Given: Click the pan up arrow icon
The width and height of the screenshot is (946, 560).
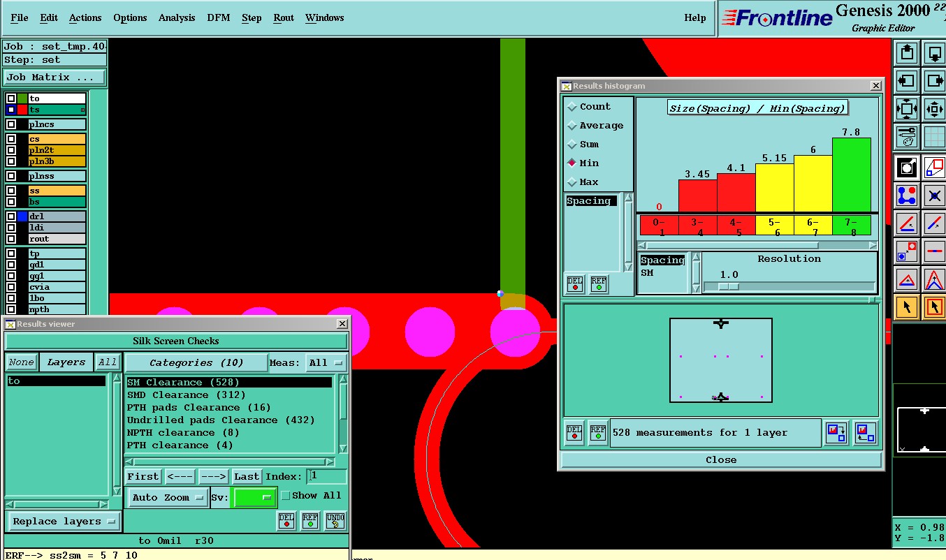Looking at the screenshot, I should 907,52.
